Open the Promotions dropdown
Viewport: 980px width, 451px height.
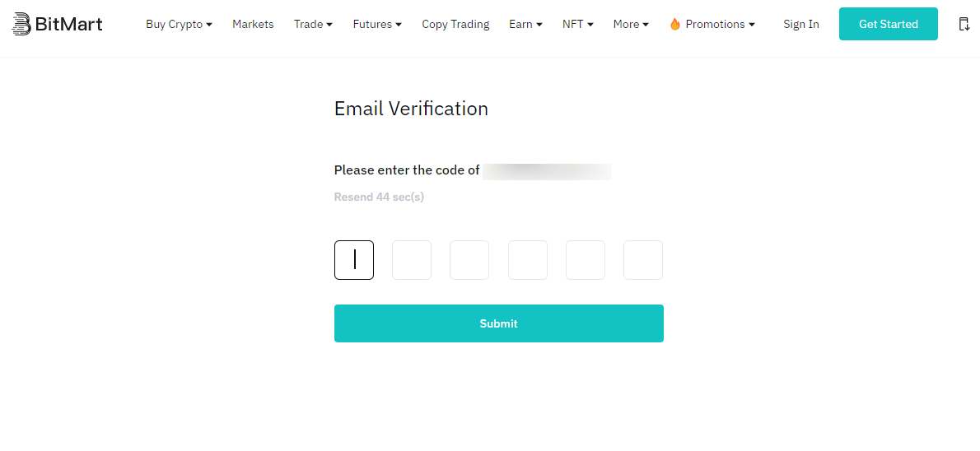coord(720,24)
